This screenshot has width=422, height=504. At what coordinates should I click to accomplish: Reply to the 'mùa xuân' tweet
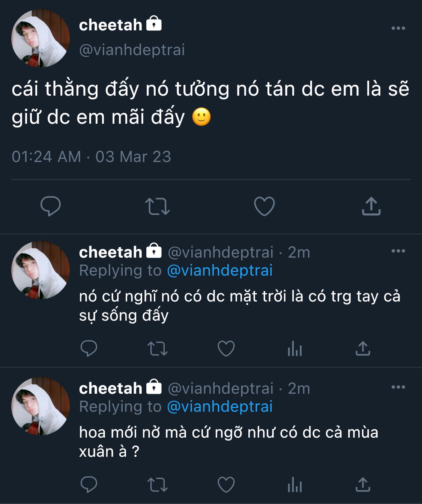(x=89, y=484)
